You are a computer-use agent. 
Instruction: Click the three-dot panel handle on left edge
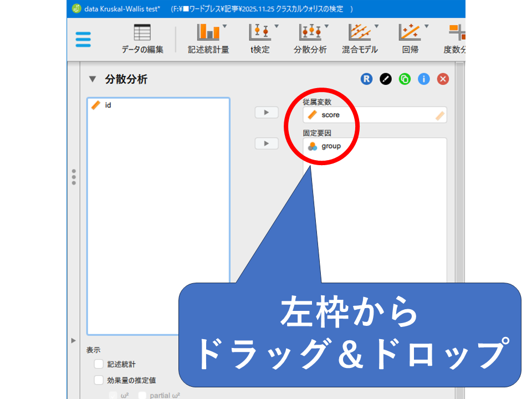(74, 177)
